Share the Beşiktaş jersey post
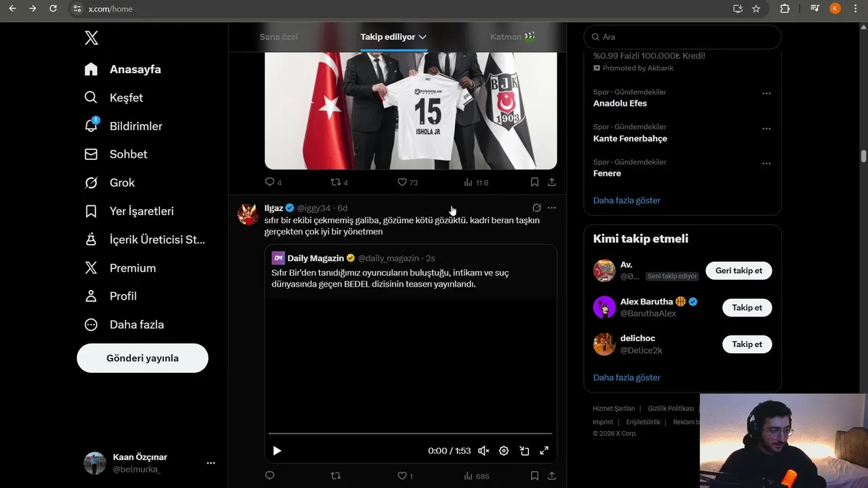 (x=552, y=182)
